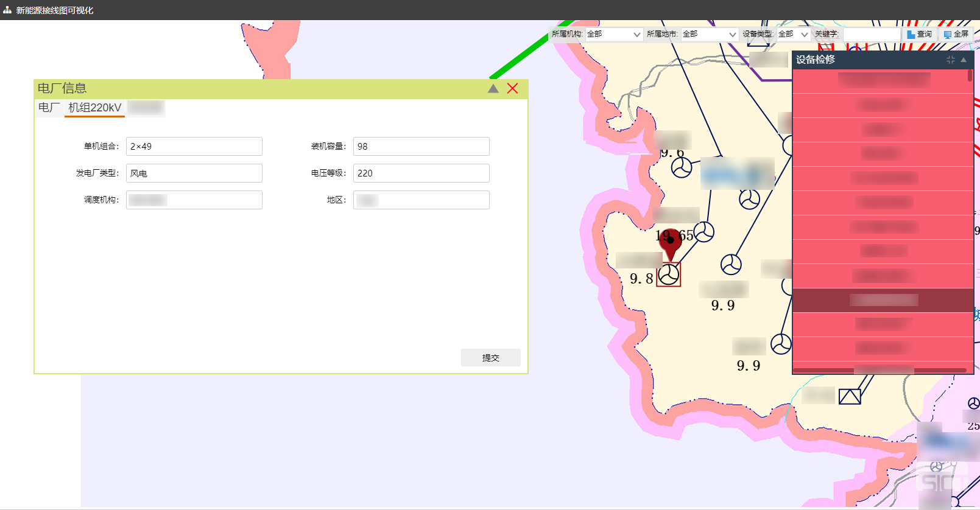Click the red location pin marker
The width and height of the screenshot is (980, 510).
(x=671, y=242)
